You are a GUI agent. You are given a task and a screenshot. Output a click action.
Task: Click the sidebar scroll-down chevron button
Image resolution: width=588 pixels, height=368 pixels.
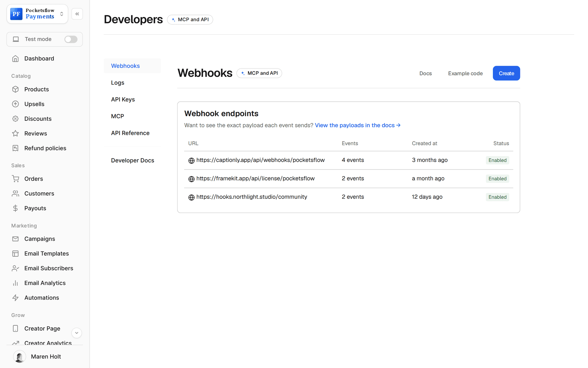(77, 333)
